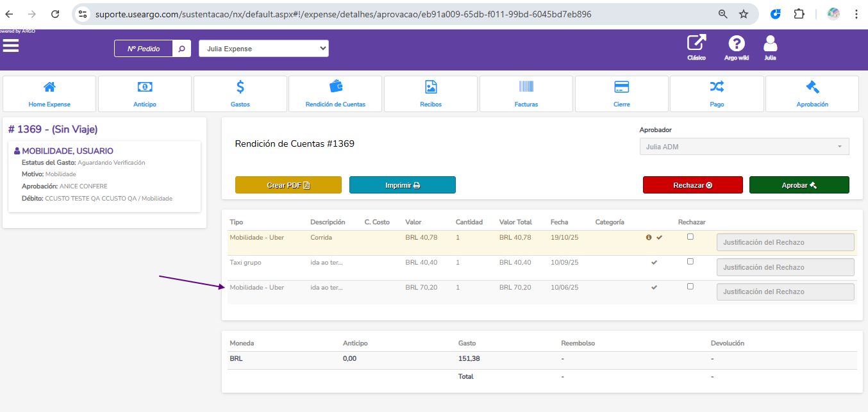Check Rechazar box for BRL 40,78 expense

click(x=690, y=236)
